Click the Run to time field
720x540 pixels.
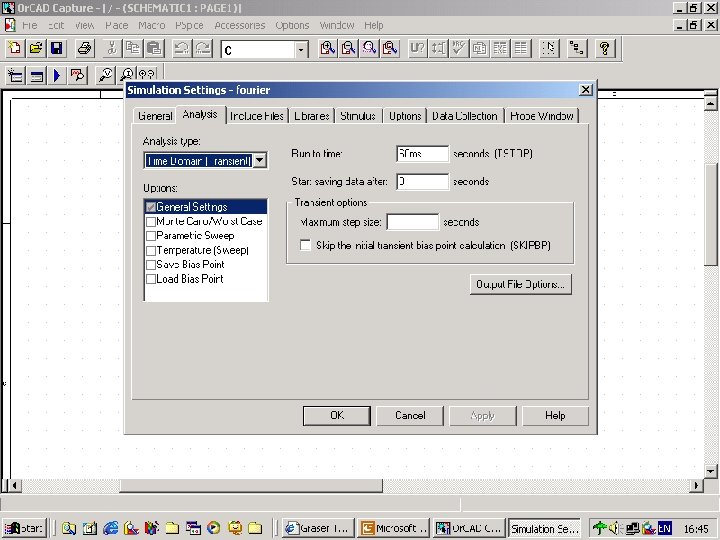coord(422,154)
